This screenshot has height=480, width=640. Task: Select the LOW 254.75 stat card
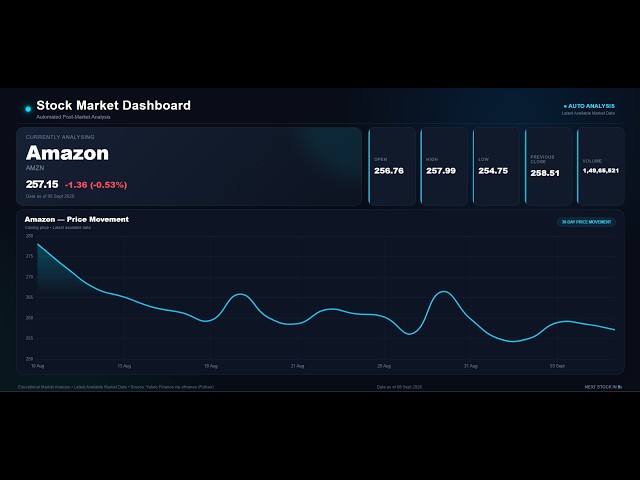[496, 166]
